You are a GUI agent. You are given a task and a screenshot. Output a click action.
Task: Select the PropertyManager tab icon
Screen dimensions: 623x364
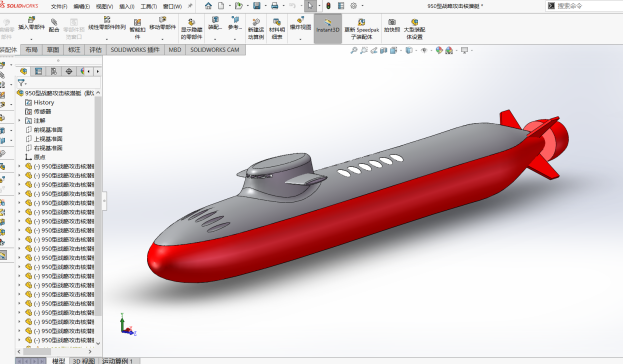(39, 71)
